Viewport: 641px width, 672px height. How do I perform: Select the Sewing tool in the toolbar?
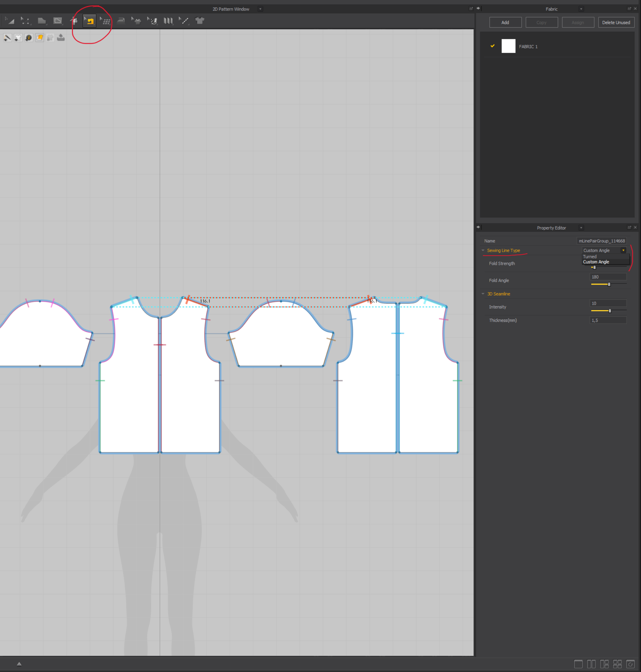(x=89, y=21)
